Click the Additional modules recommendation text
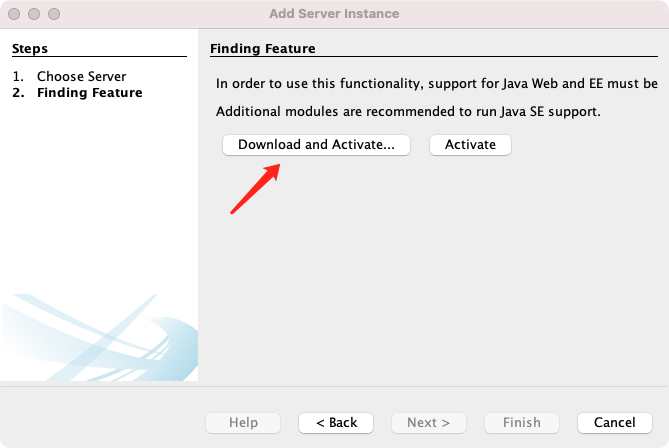This screenshot has width=669, height=448. coord(408,111)
